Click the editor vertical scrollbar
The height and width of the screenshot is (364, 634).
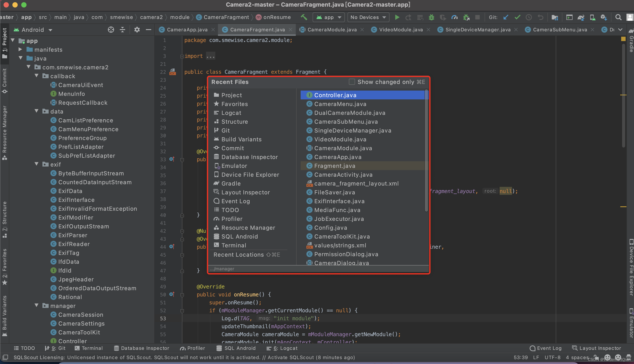click(623, 95)
